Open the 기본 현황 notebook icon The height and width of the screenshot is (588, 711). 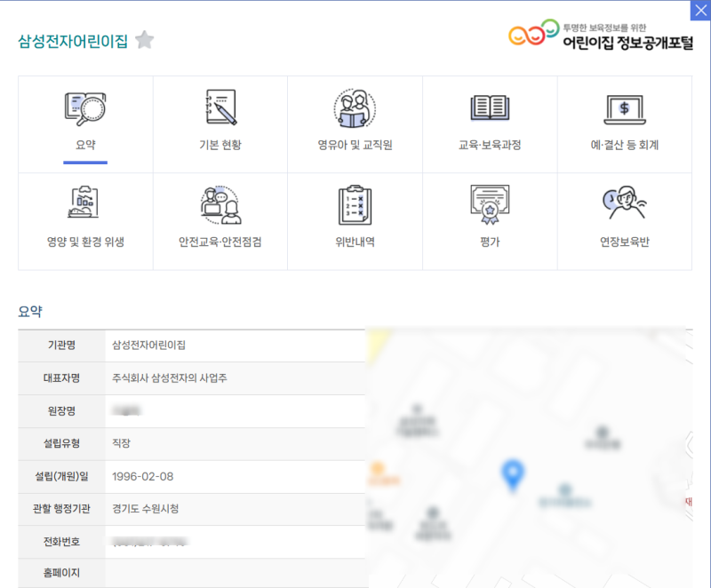click(x=220, y=107)
